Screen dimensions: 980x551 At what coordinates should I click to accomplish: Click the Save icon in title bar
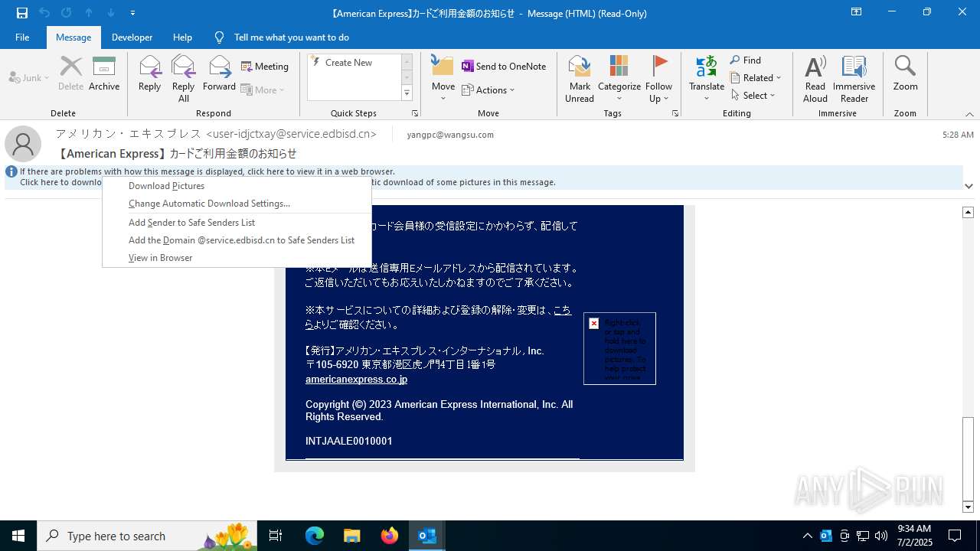pos(22,13)
